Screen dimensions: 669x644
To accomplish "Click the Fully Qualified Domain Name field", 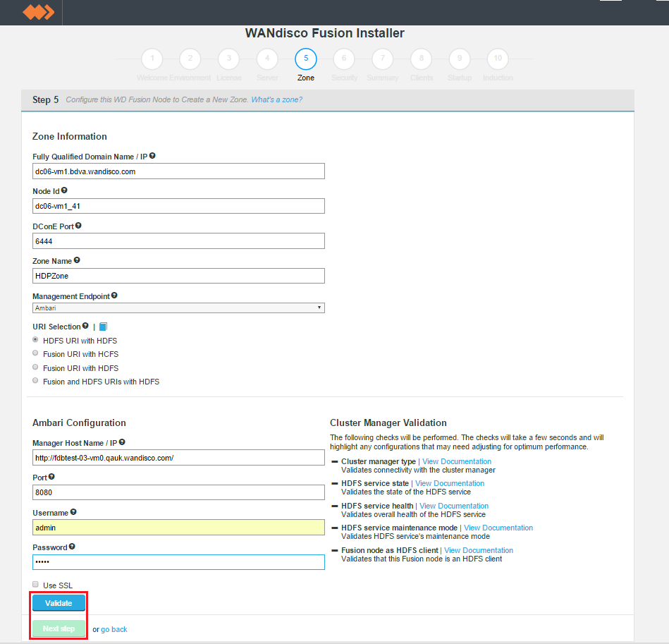I will pyautogui.click(x=178, y=171).
